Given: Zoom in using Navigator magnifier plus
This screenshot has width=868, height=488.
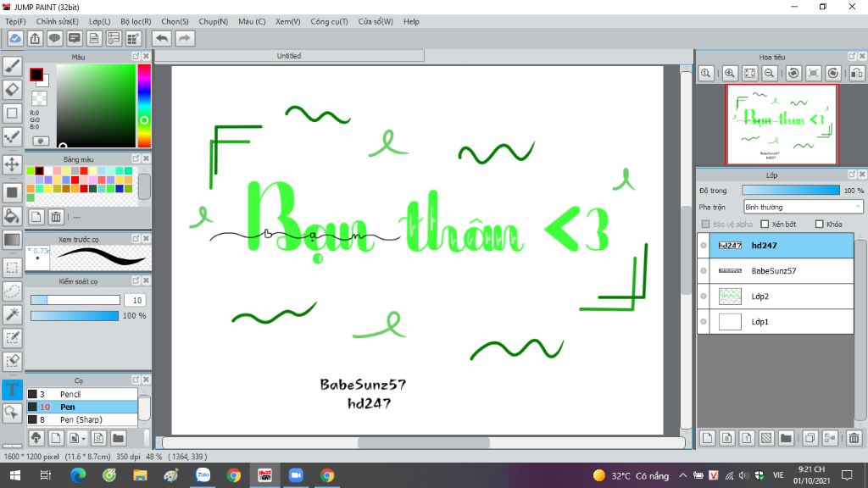Looking at the screenshot, I should 730,73.
